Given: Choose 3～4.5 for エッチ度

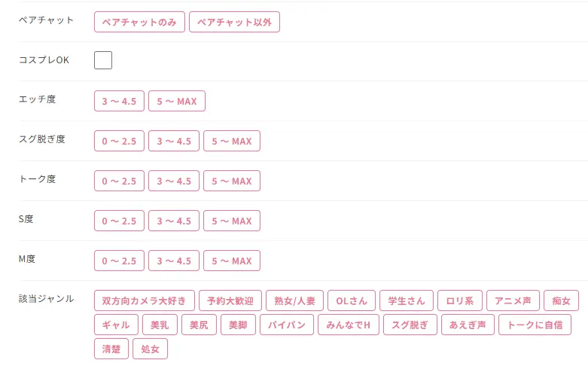Looking at the screenshot, I should pos(119,101).
